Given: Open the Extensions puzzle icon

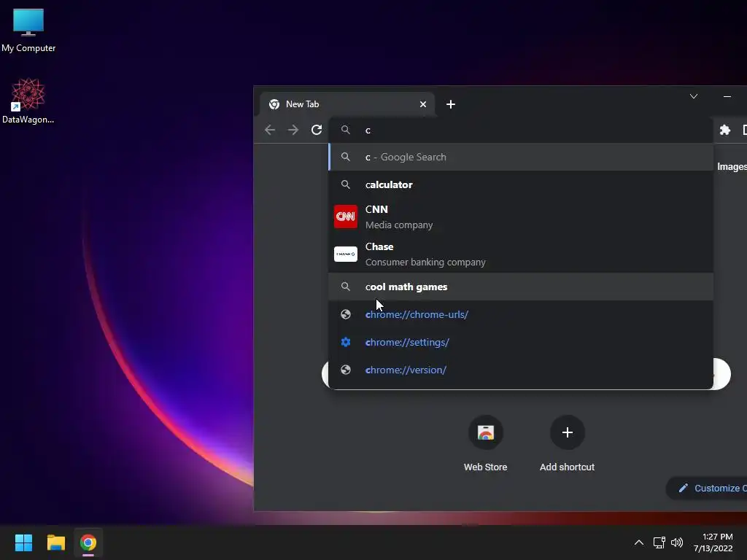Looking at the screenshot, I should pos(724,130).
